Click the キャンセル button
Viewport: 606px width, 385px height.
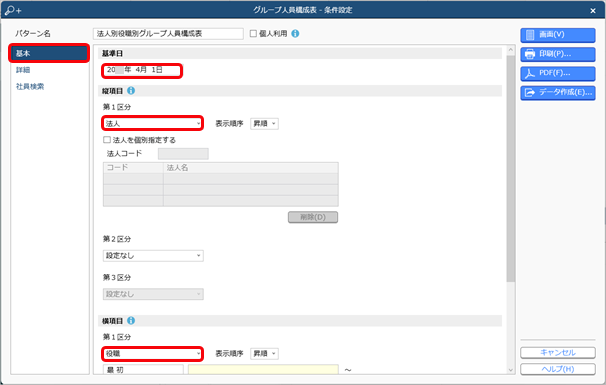(x=558, y=353)
